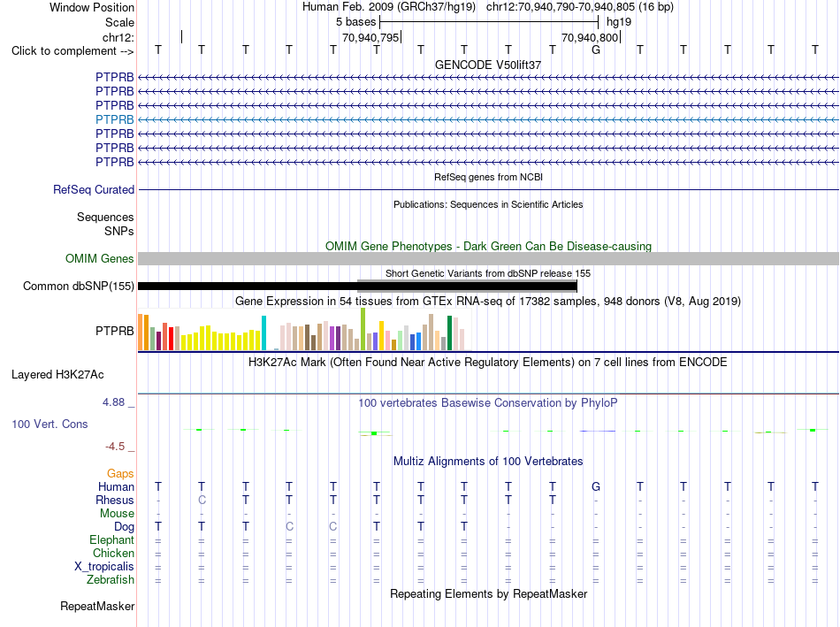Click the -4.5 PhyloP lower axis value

coord(115,447)
